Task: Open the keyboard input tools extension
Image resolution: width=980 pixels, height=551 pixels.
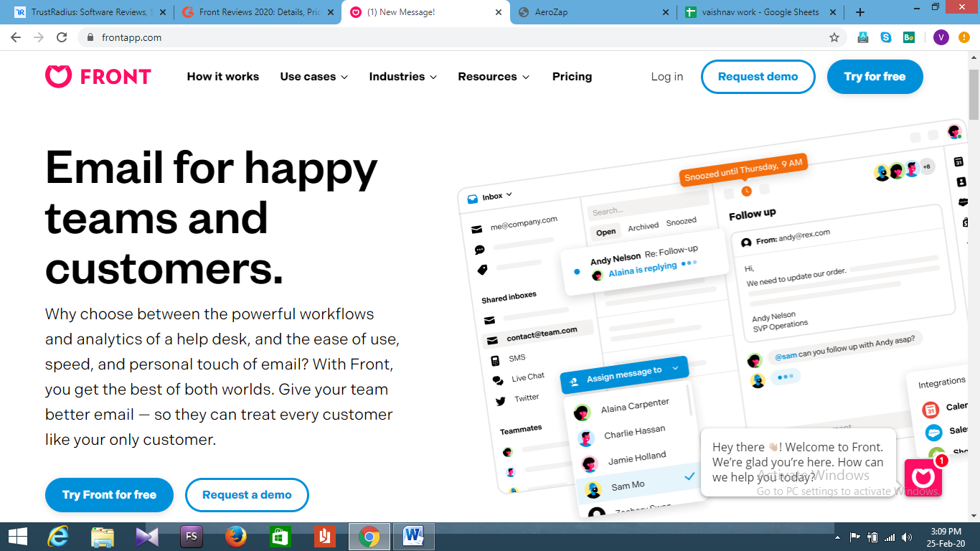Action: click(863, 37)
